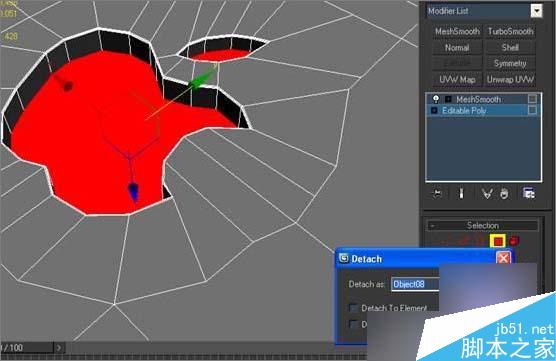The image size is (556, 361).
Task: Apply the MeshSmooth modifier button
Action: pos(457,32)
